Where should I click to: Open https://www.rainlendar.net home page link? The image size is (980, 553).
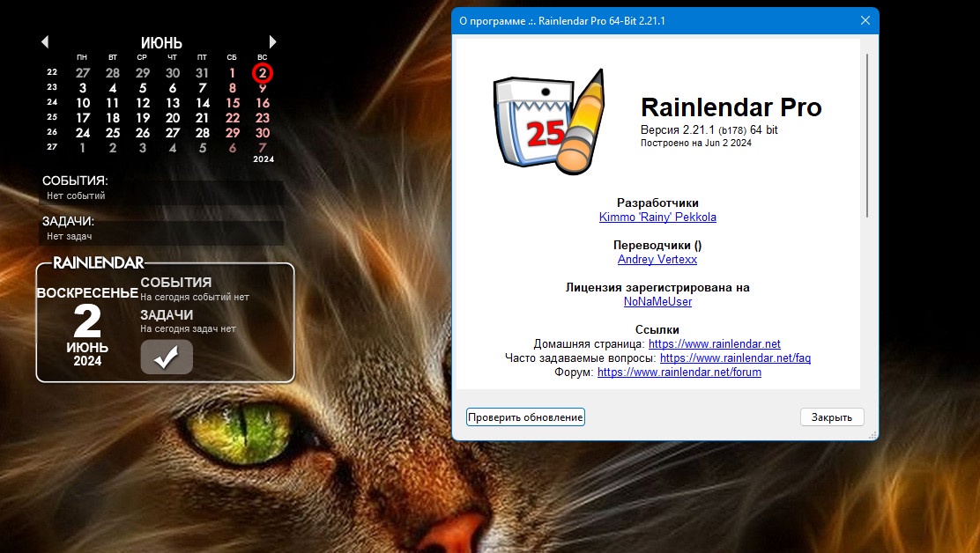coord(715,344)
